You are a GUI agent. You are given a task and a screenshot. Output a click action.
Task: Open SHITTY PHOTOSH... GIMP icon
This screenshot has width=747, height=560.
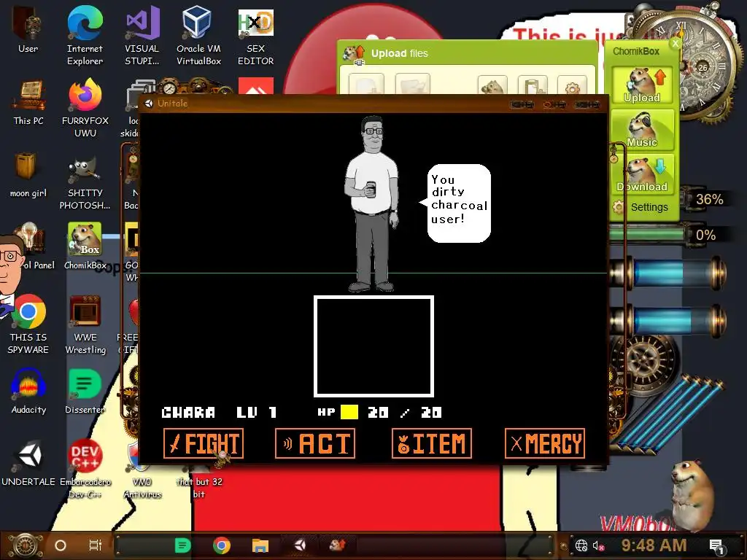click(x=85, y=183)
